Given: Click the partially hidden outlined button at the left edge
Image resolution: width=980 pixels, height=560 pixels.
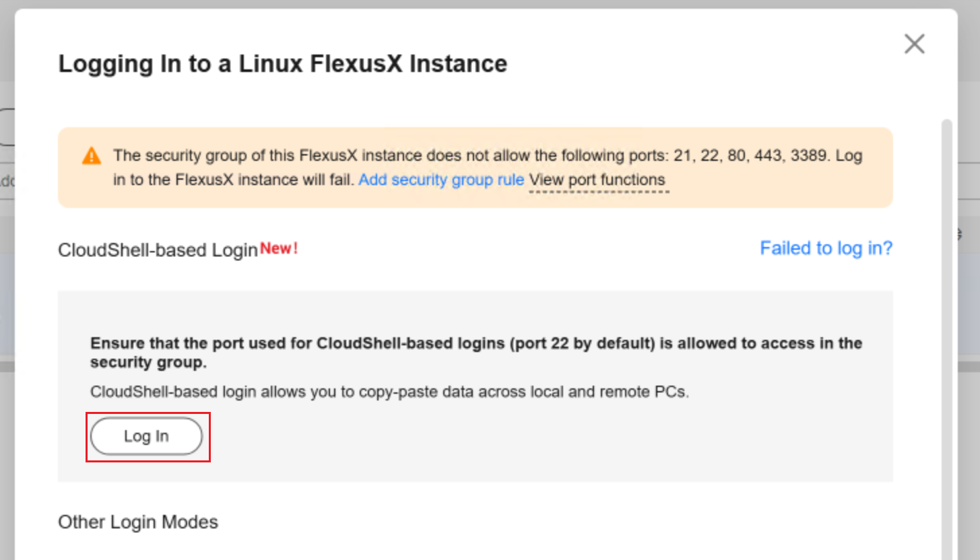Looking at the screenshot, I should [x=7, y=127].
